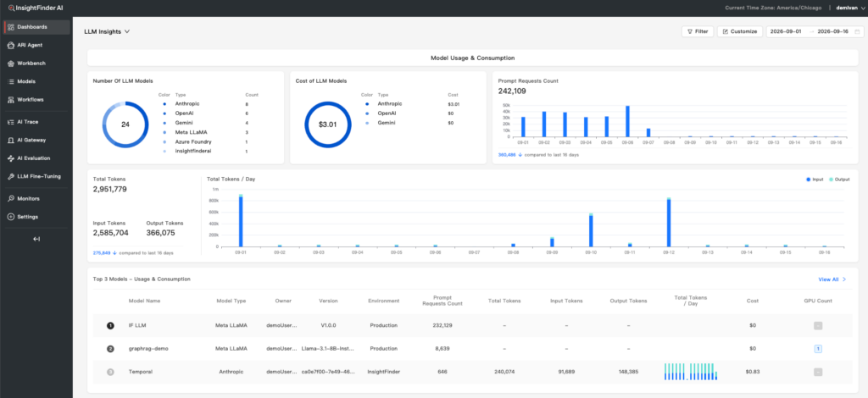Click the rank 3 badge for Temporal
The width and height of the screenshot is (868, 398).
click(x=110, y=372)
